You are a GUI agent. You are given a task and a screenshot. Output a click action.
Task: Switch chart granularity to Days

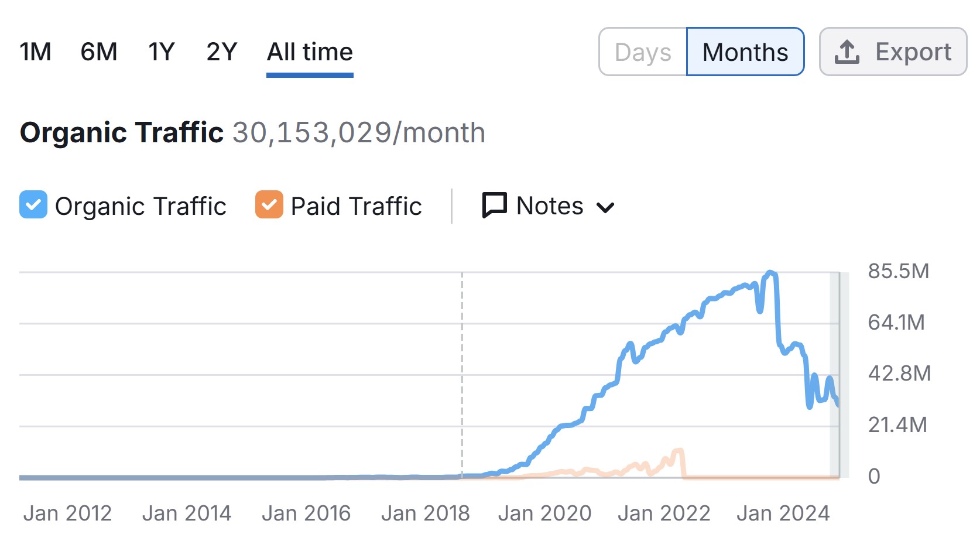pos(643,52)
